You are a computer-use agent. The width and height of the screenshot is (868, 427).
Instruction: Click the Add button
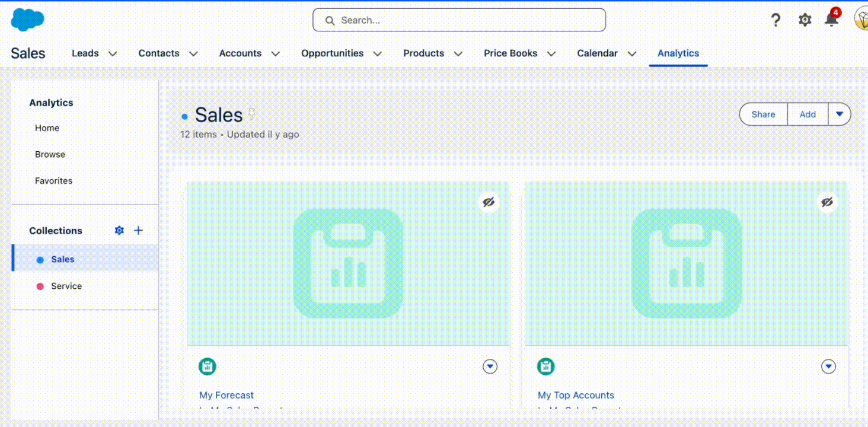point(808,114)
